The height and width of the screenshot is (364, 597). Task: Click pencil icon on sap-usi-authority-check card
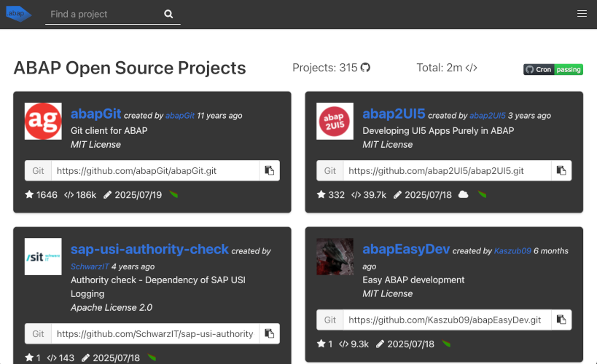86,357
